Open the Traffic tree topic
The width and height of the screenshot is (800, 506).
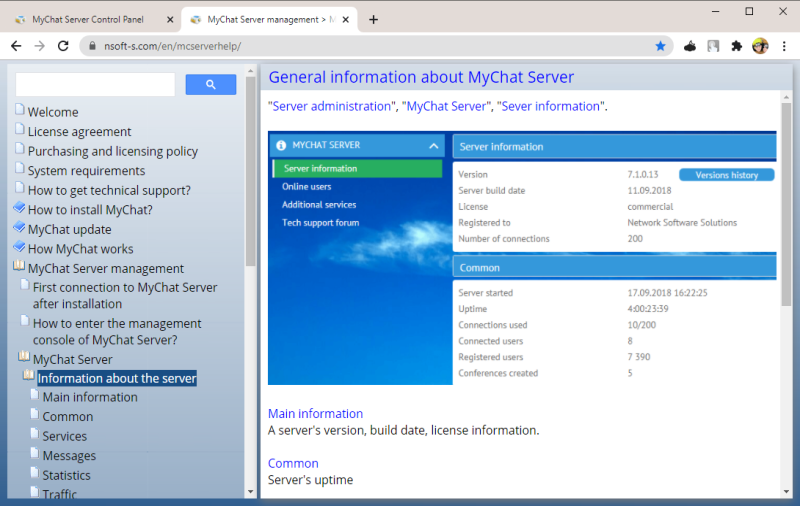[x=59, y=493]
